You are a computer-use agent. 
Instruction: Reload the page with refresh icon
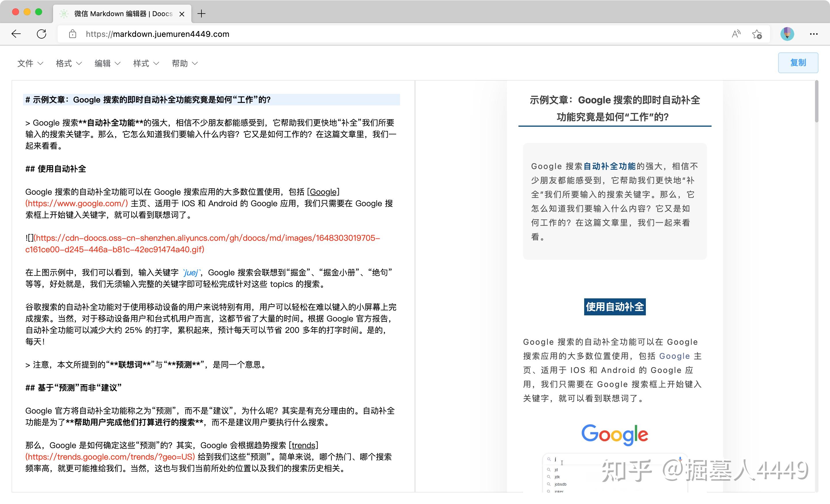pos(41,34)
